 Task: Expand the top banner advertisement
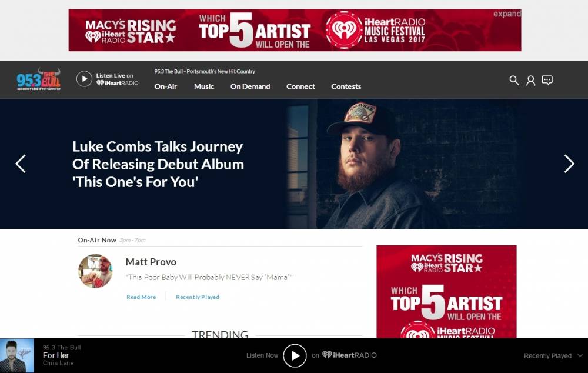point(507,14)
